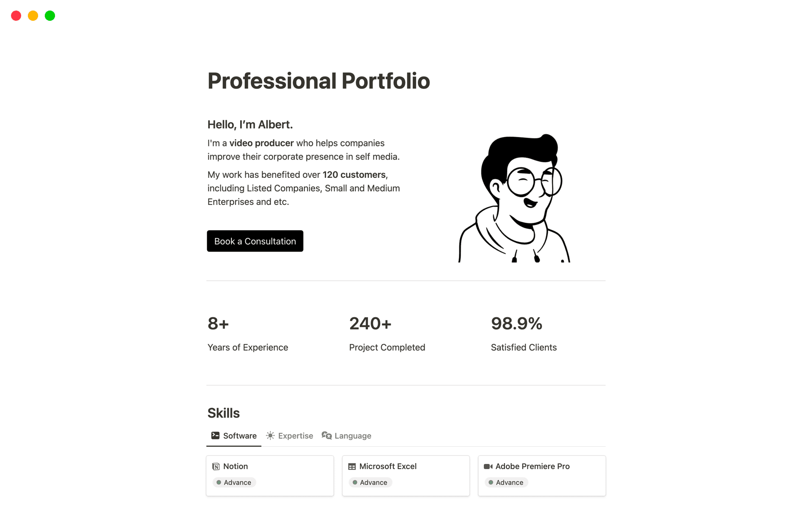Click the green status dot in Notion's Advance tag
The image size is (812, 508).
219,482
